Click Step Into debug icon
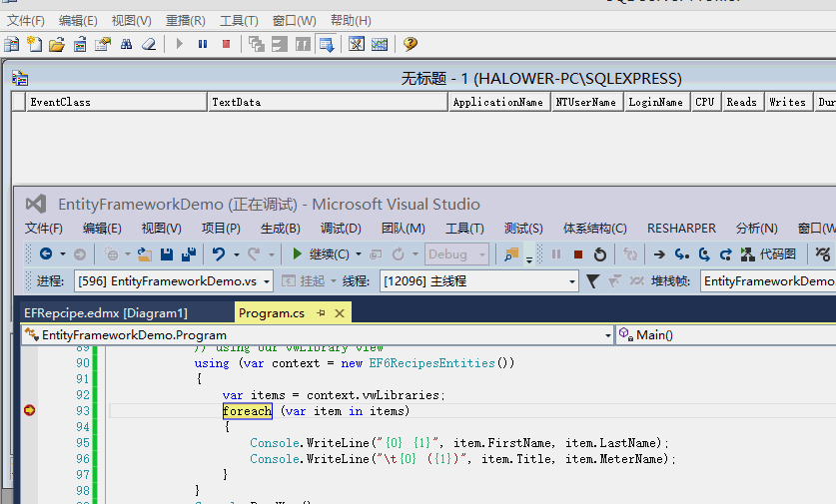 pyautogui.click(x=682, y=254)
